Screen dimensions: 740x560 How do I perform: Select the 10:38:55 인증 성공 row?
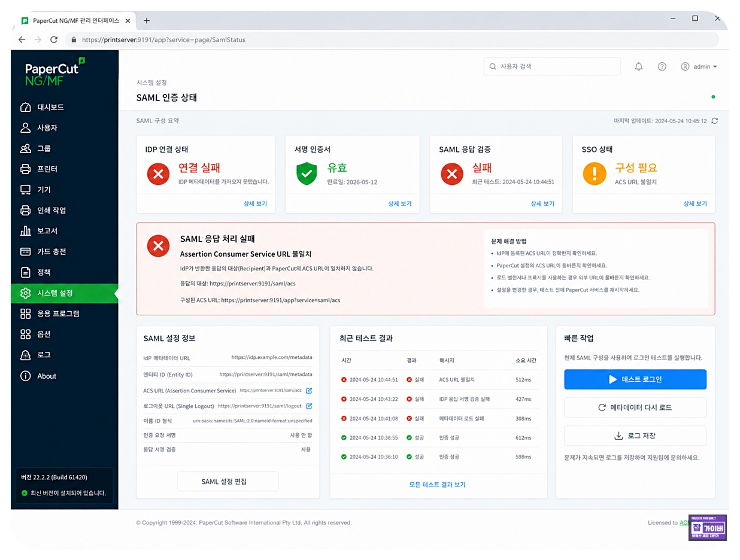(439, 437)
